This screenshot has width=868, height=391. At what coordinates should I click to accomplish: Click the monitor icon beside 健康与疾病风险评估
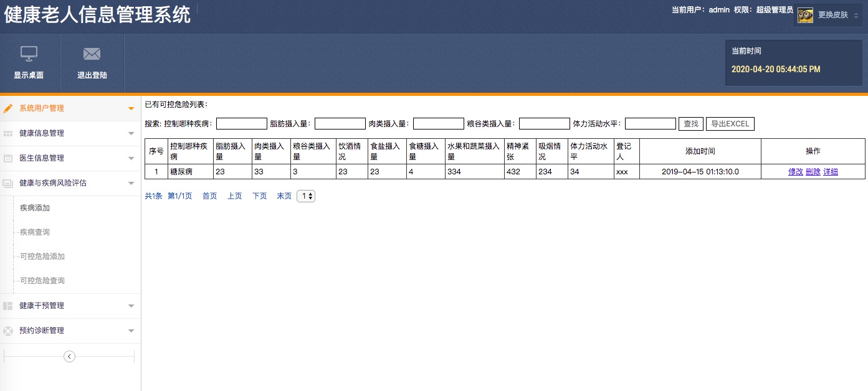[8, 183]
